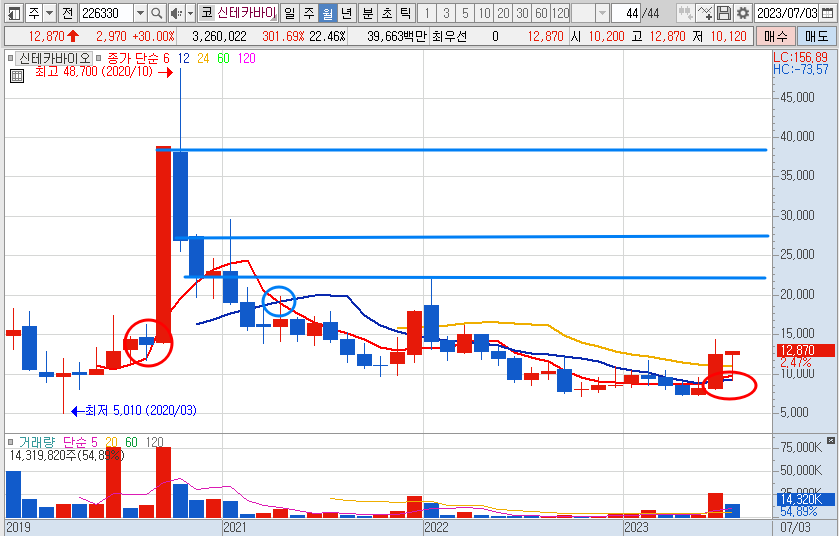
Task: Click the 매수 buy button
Action: pyautogui.click(x=776, y=36)
